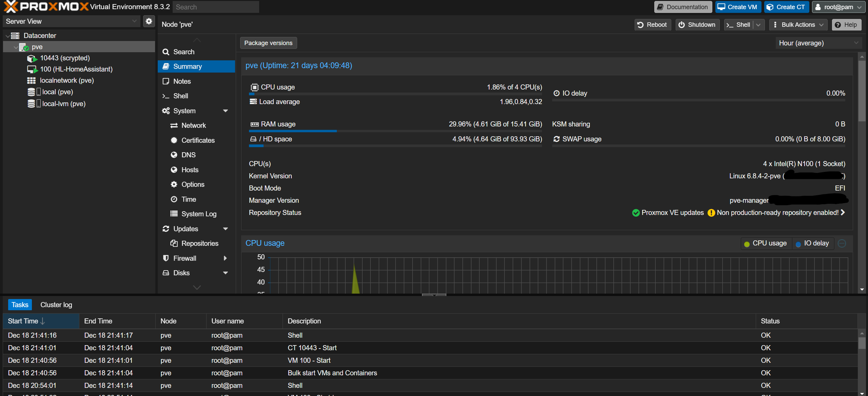Open non production-ready repository warning
This screenshot has height=396, width=868.
(x=776, y=213)
